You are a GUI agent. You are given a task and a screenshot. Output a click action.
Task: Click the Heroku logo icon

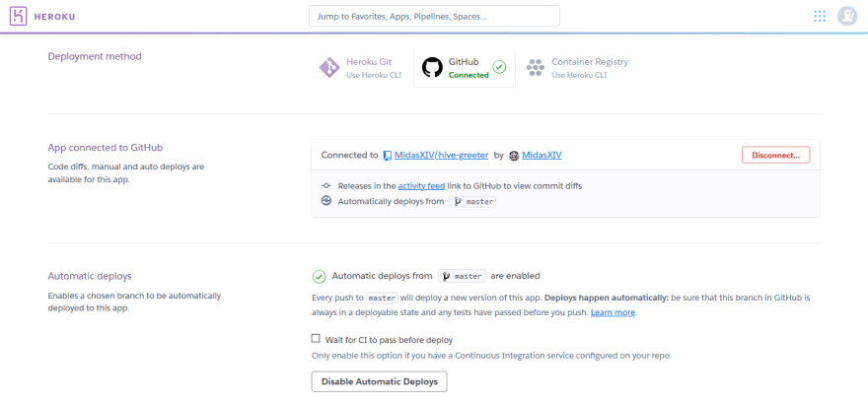point(19,16)
